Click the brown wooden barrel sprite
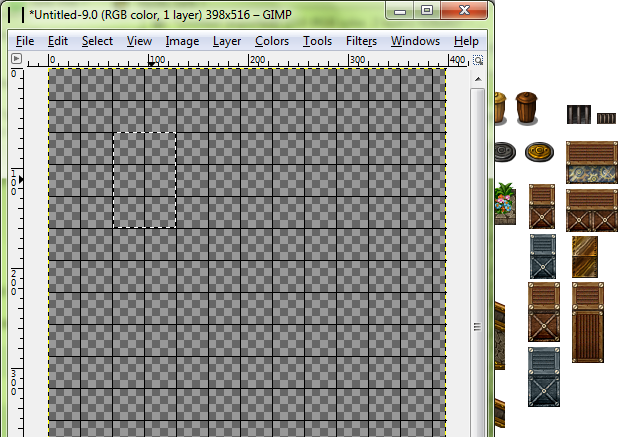The image size is (626, 437). point(526,108)
